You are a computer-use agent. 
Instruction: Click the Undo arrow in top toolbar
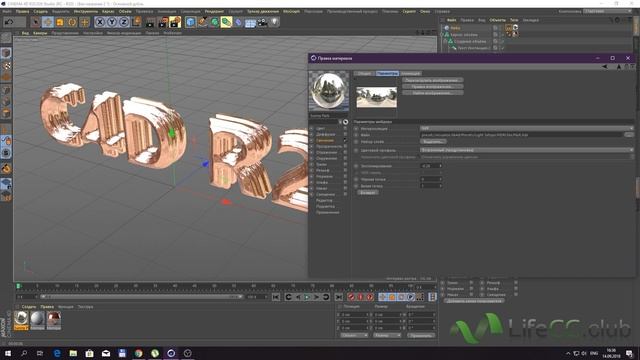9,22
